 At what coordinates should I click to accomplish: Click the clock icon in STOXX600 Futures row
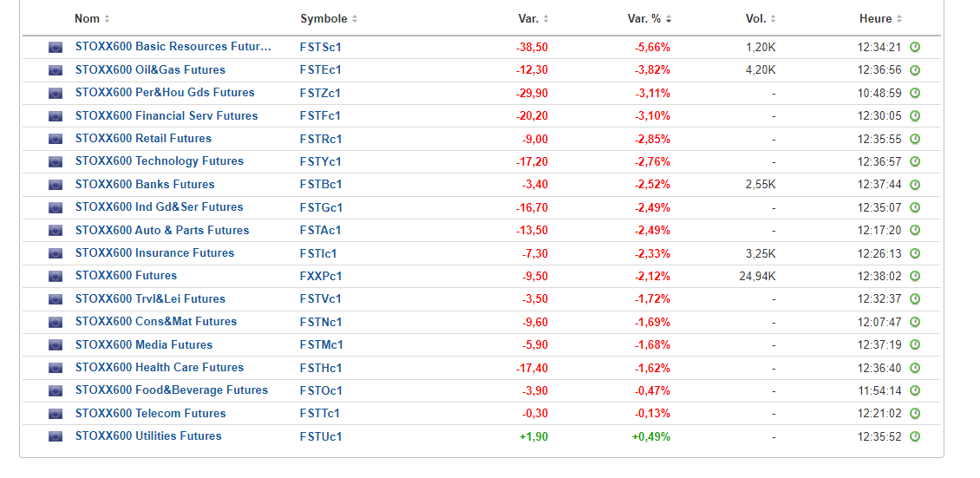[915, 277]
